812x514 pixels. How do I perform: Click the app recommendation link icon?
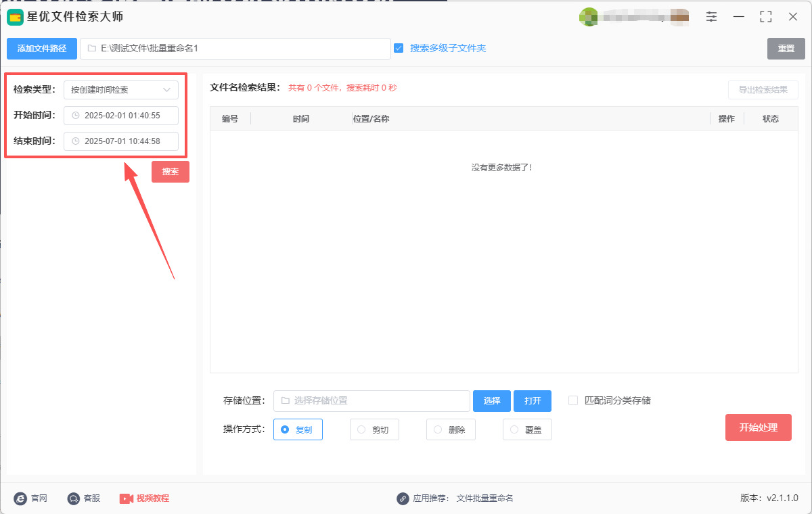[403, 498]
